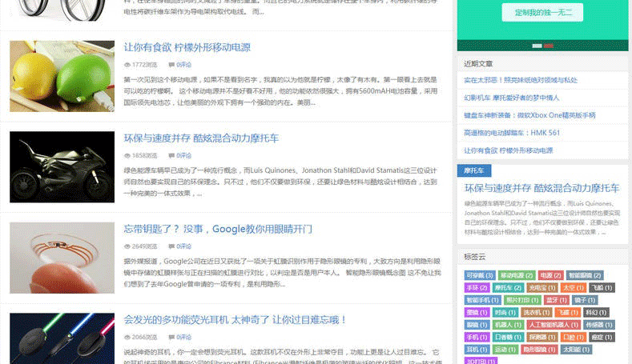
Task: Select the 人工智能机器人 (1) tag
Action: (x=554, y=325)
